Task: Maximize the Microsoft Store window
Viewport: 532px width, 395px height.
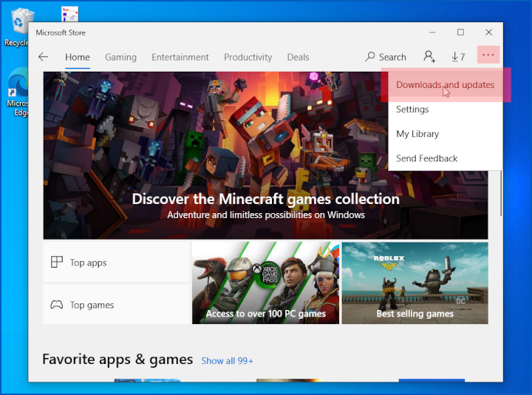Action: (460, 33)
